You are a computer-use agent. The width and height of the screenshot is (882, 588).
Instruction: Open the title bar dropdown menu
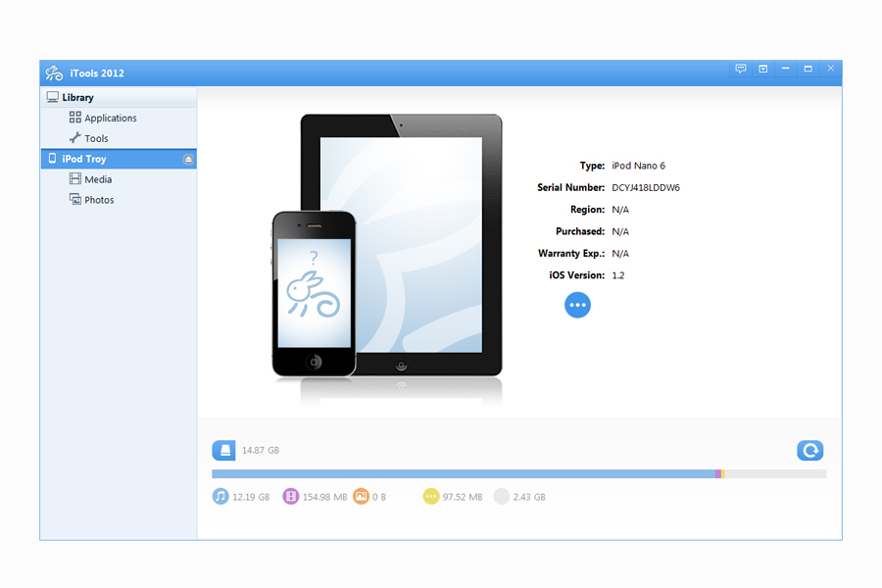[x=762, y=69]
